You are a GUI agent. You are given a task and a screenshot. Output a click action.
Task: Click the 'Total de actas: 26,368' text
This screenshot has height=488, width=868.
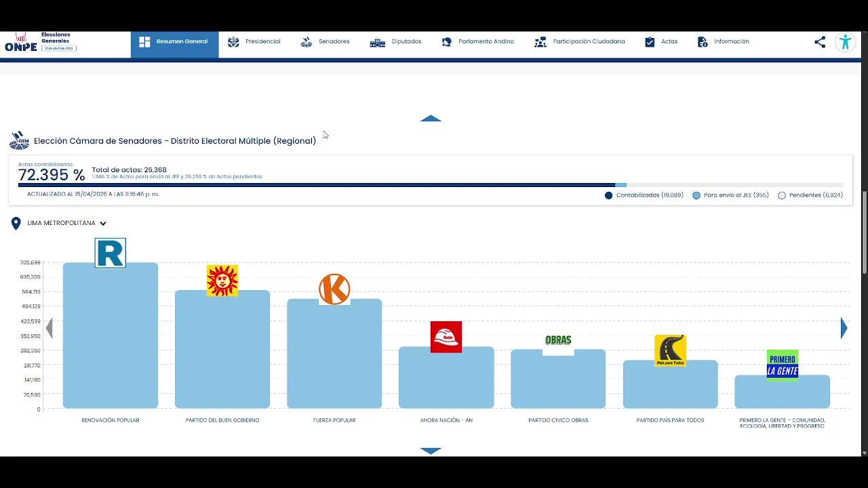[x=129, y=170]
